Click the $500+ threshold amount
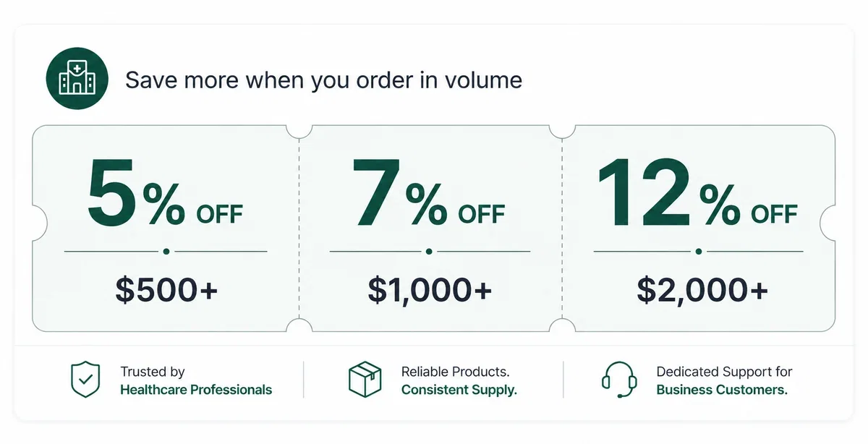The height and width of the screenshot is (444, 868). pos(166,290)
